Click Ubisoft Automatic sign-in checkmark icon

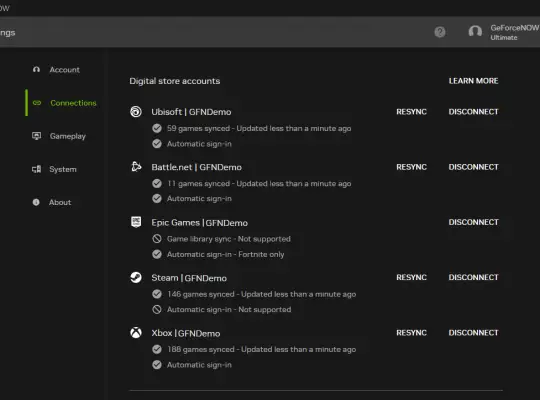157,144
